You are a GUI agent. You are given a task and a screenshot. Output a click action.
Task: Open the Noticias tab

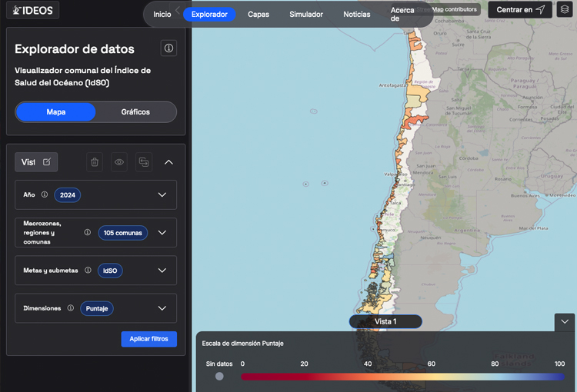[x=357, y=15]
